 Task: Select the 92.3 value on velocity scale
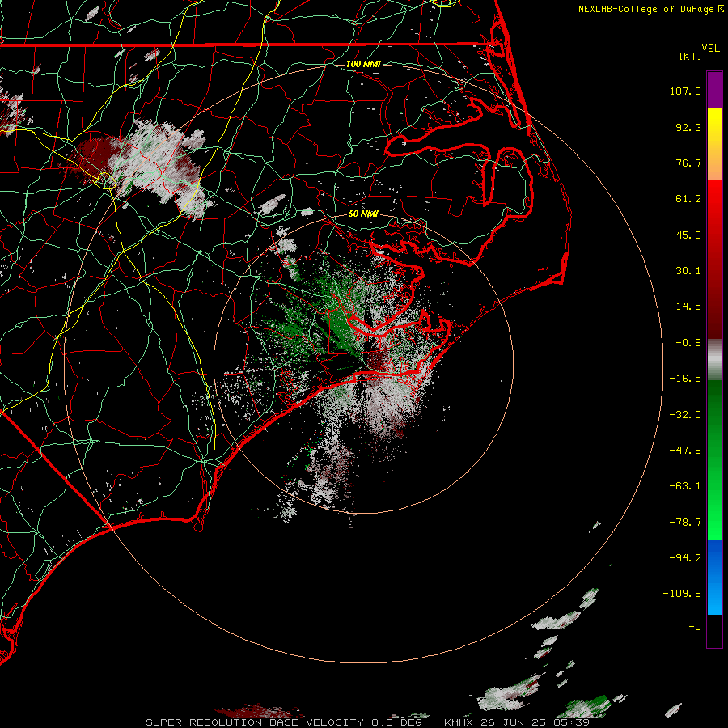688,127
